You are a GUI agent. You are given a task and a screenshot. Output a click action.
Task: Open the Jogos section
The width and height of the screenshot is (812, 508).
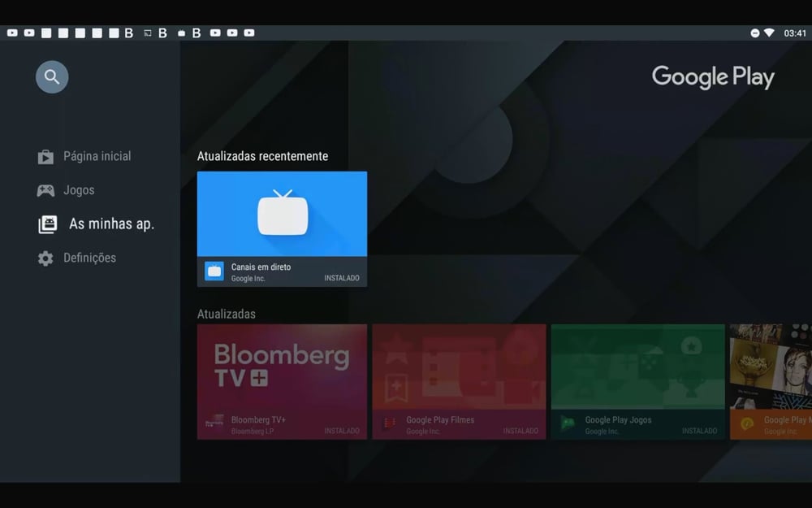tap(66, 190)
